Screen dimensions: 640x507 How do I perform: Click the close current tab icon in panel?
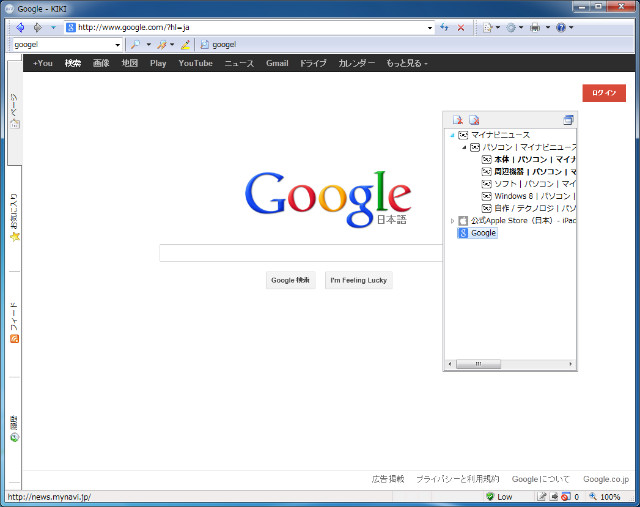[457, 120]
